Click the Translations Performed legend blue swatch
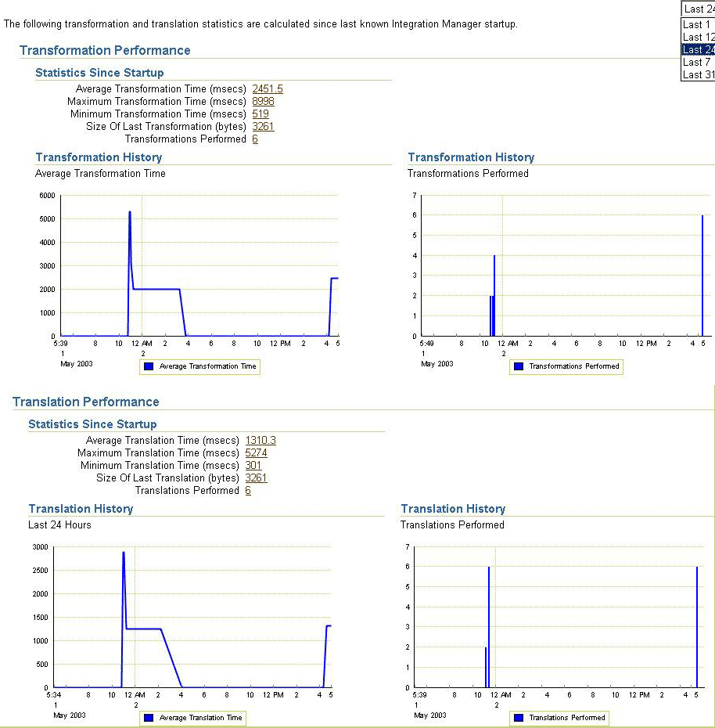Viewport: 715px width, 728px height. (x=519, y=718)
